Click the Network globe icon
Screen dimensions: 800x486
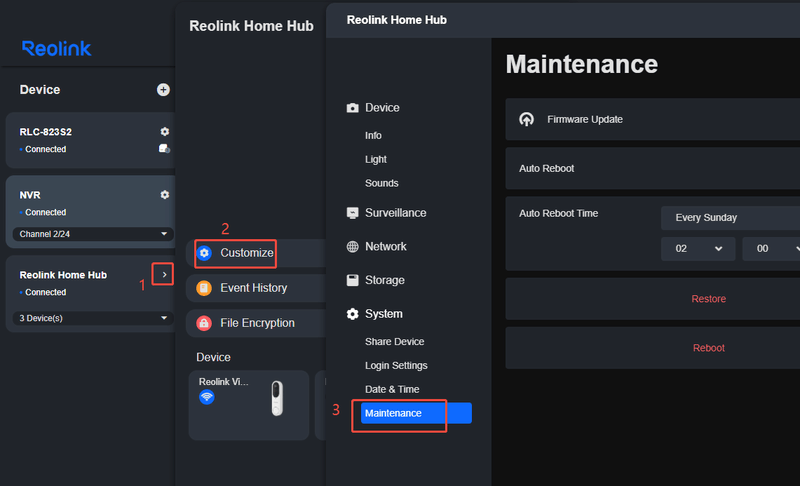(x=353, y=247)
